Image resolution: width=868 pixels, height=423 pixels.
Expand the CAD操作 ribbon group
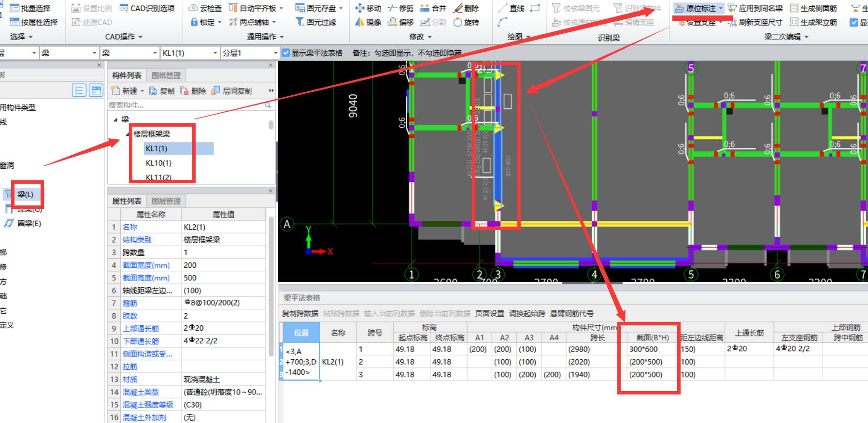point(124,37)
